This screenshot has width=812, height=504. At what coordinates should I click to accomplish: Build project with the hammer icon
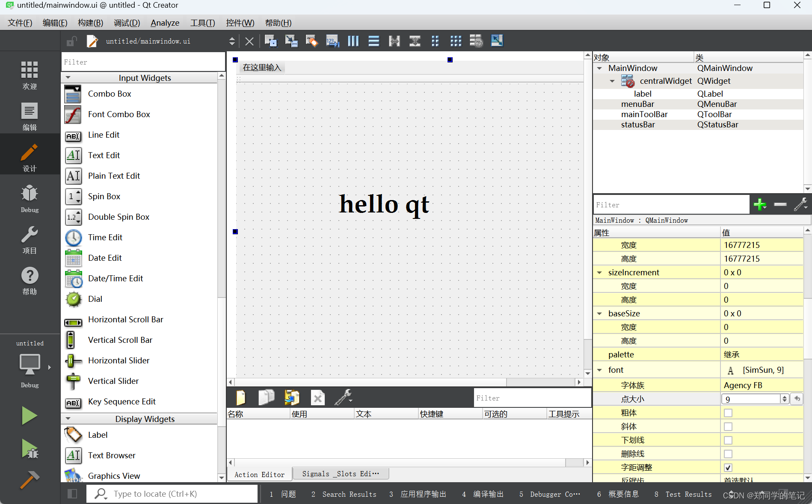pyautogui.click(x=30, y=480)
